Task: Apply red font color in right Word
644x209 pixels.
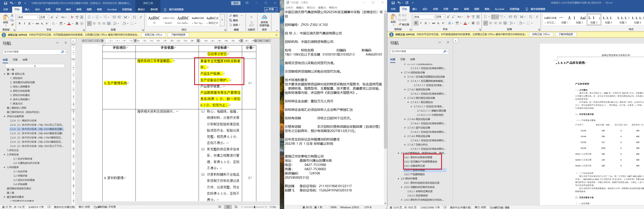Action: tap(465, 23)
